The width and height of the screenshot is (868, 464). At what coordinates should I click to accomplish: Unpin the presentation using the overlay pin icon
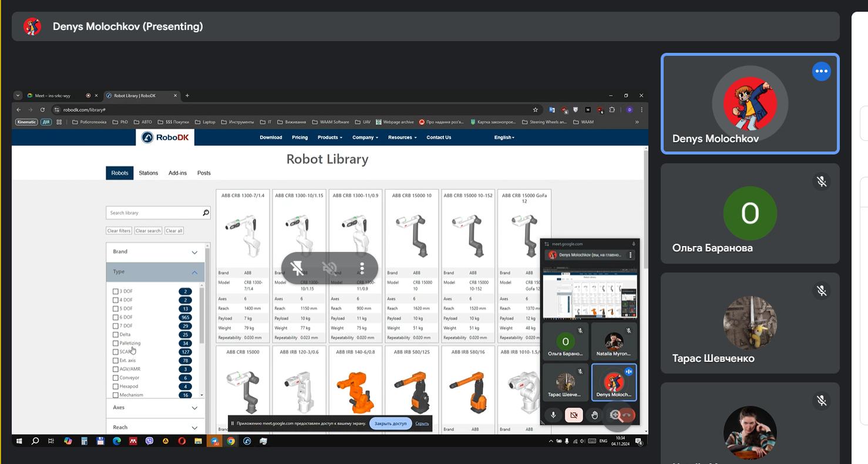click(297, 268)
